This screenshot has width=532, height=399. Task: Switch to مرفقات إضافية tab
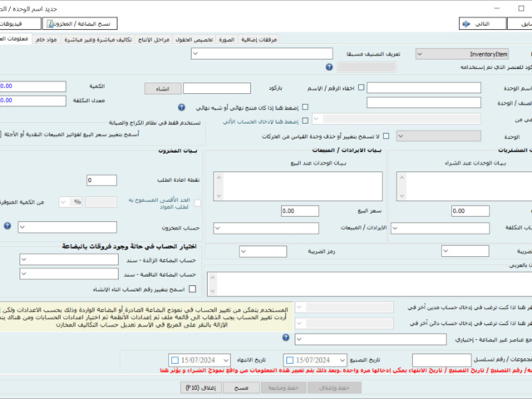pyautogui.click(x=259, y=40)
